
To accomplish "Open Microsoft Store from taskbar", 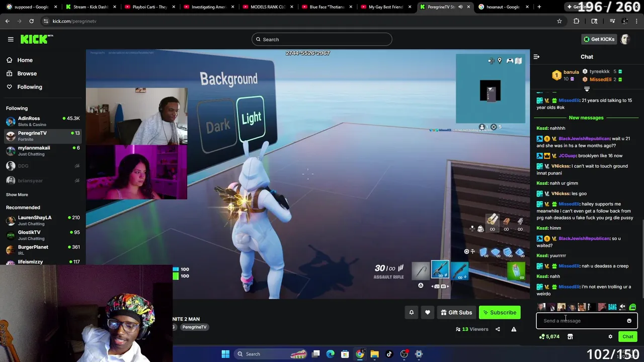I will click(x=345, y=354).
